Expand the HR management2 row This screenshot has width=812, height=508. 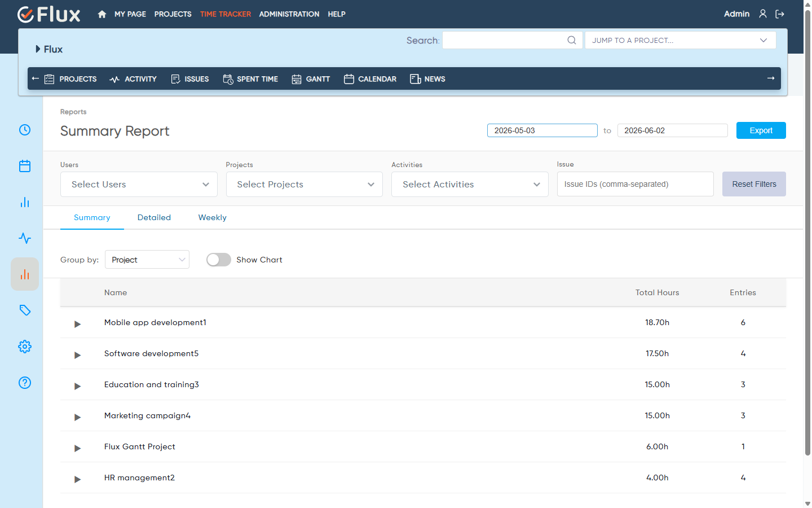tap(77, 479)
